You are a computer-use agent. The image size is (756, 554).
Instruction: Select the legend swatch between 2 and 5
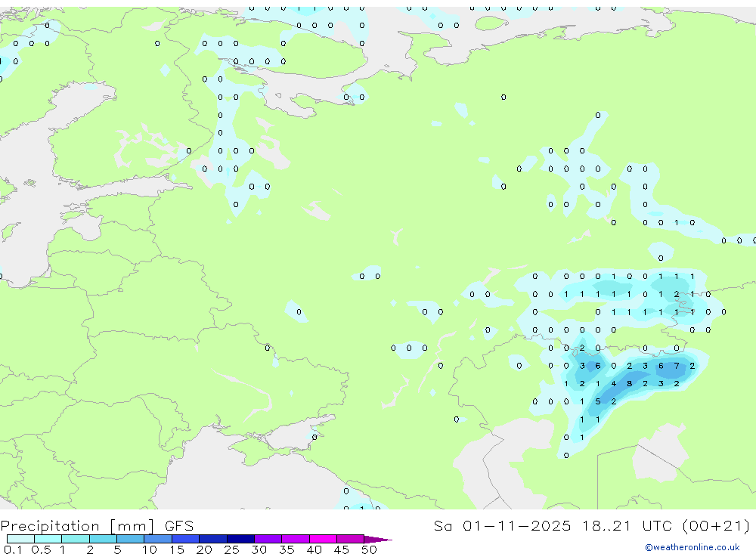103,539
